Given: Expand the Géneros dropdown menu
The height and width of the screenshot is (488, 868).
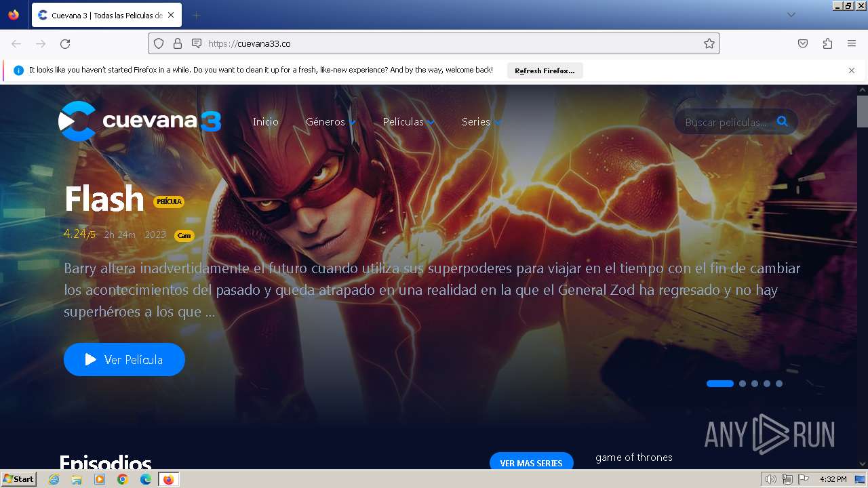Looking at the screenshot, I should click(x=331, y=122).
